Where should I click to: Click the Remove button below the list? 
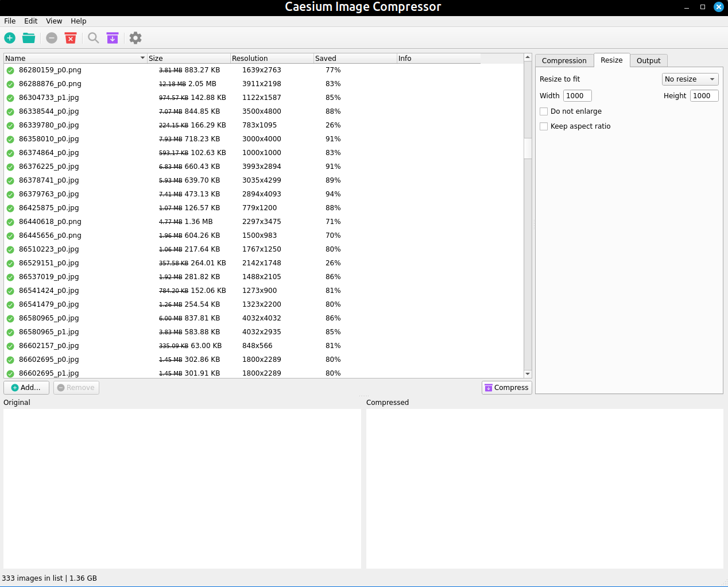pyautogui.click(x=76, y=388)
